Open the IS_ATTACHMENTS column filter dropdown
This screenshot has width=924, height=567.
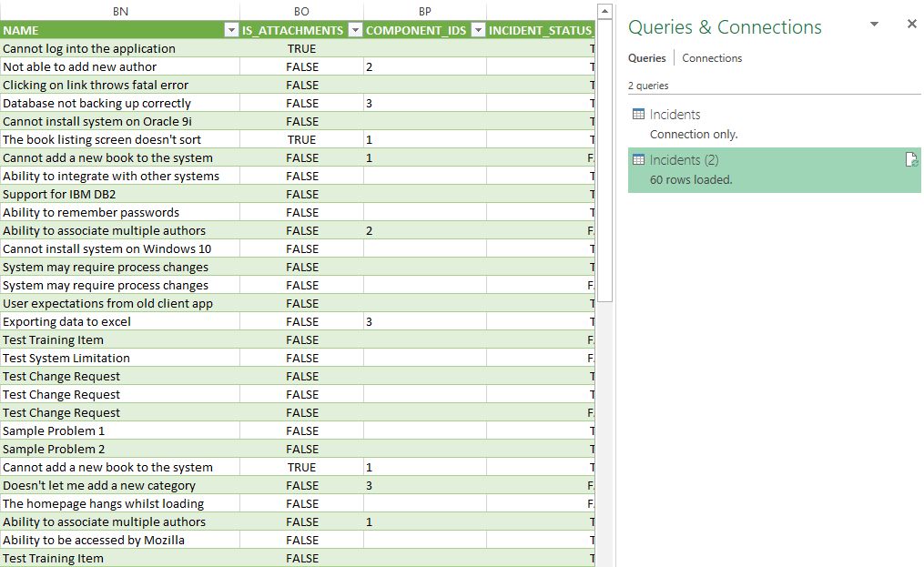tap(354, 30)
